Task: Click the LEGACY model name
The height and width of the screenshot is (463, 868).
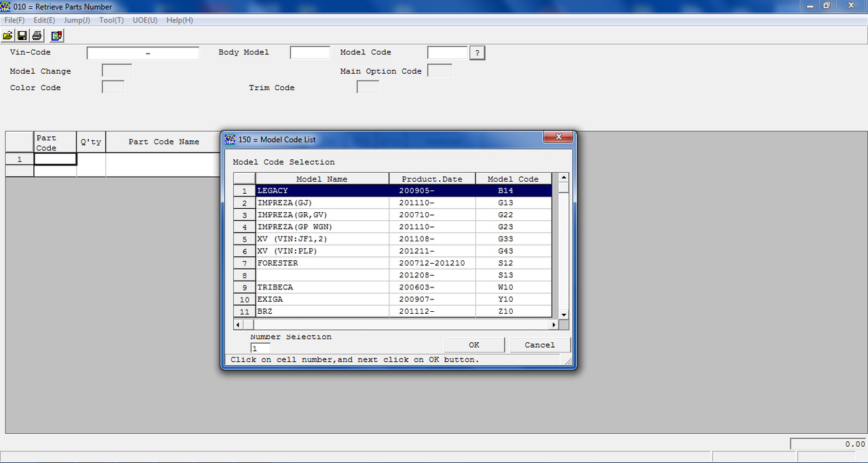Action: click(x=273, y=190)
